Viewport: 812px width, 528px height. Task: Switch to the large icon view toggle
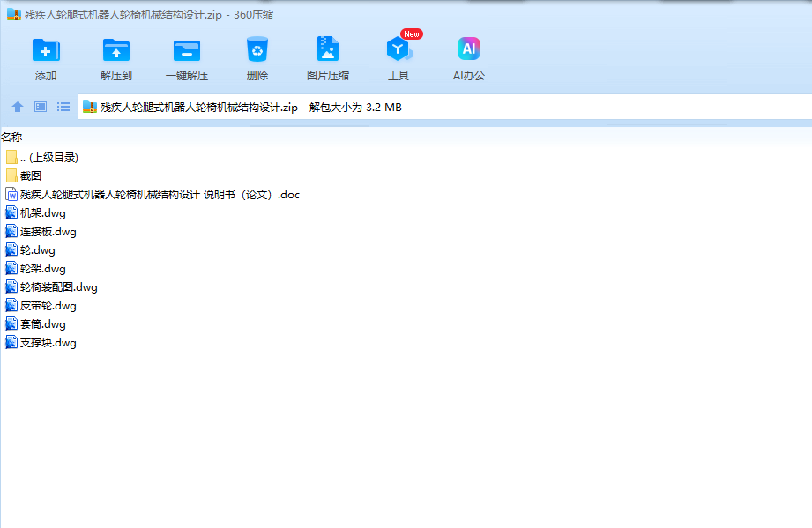[41, 107]
